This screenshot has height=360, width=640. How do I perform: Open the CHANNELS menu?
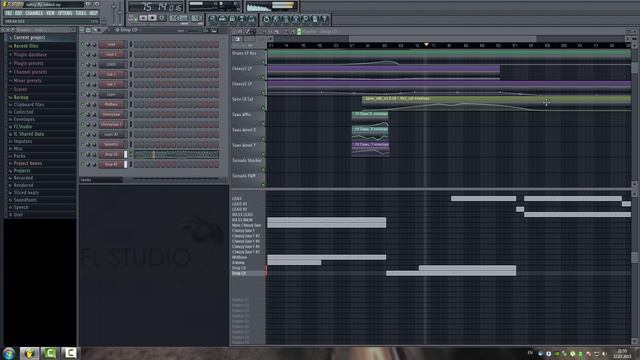pos(34,13)
